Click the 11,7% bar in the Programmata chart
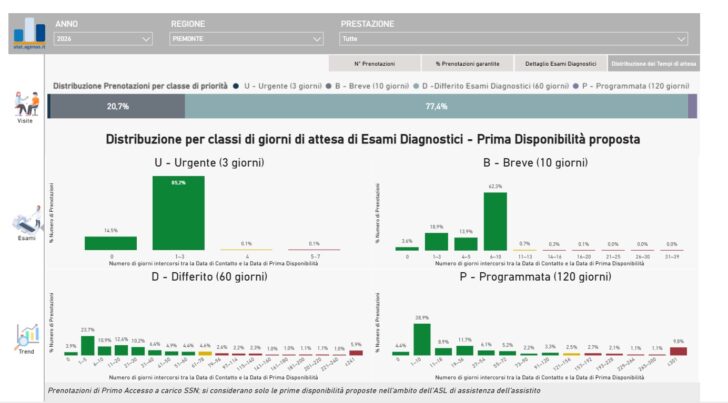The height and width of the screenshot is (403, 728). click(x=465, y=351)
